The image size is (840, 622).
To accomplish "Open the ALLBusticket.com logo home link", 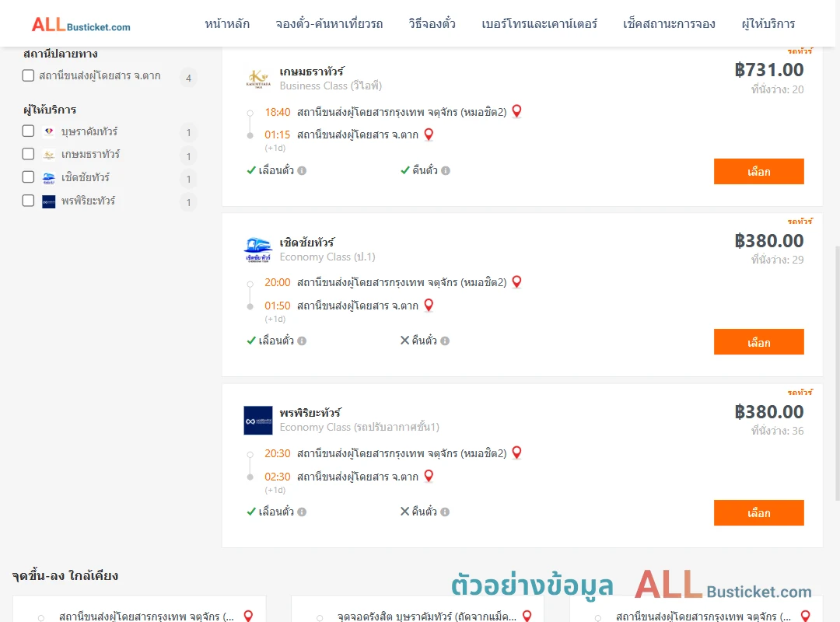I will click(81, 25).
